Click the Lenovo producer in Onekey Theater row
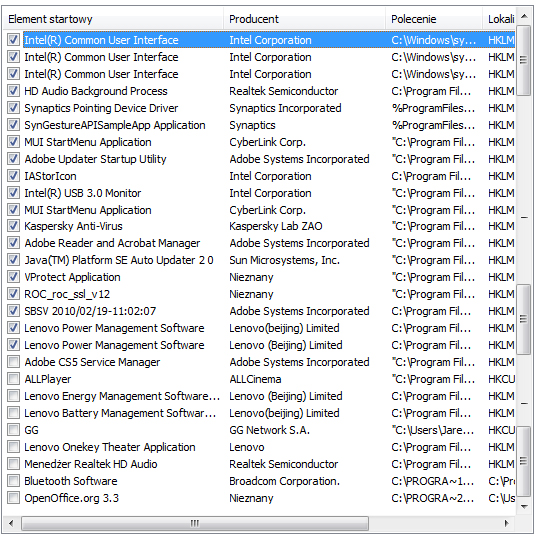The image size is (540, 538). point(247,447)
